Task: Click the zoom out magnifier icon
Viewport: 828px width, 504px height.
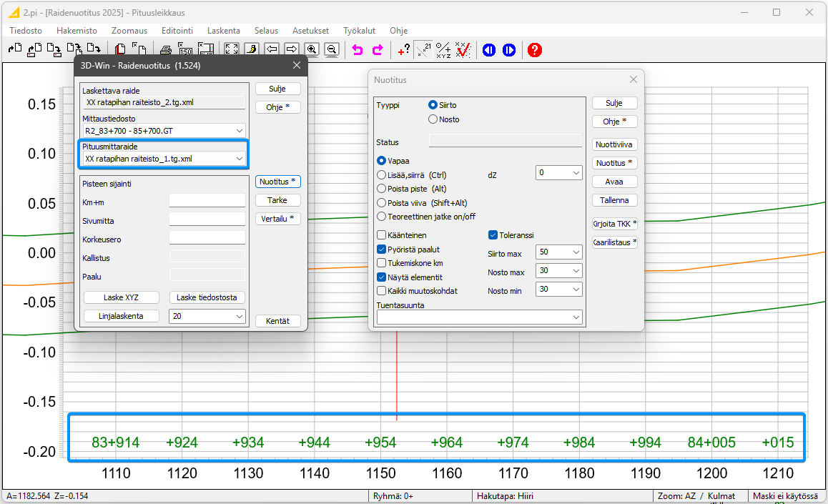Action: (331, 49)
